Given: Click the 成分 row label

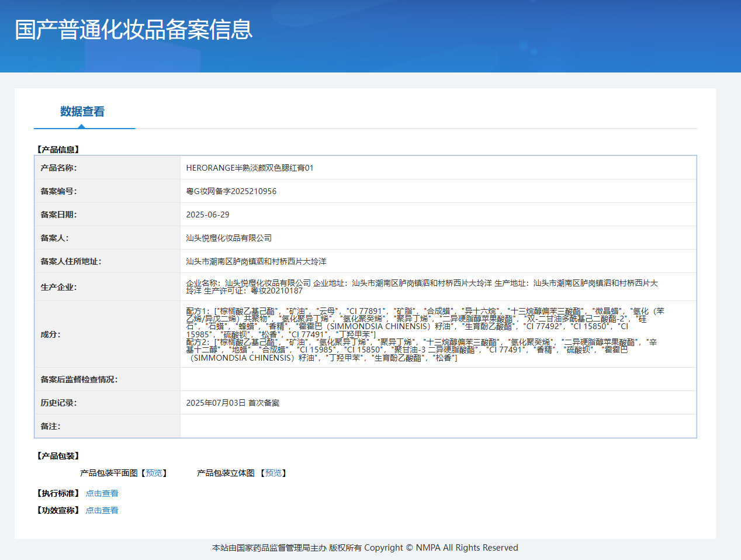Looking at the screenshot, I should click(x=50, y=334).
